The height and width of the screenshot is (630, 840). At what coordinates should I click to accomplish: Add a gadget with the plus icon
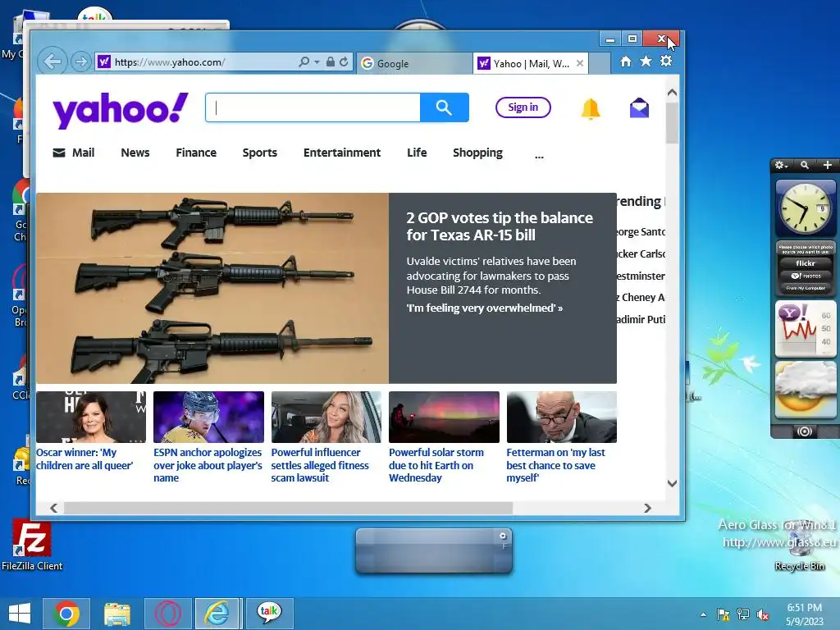(x=827, y=165)
